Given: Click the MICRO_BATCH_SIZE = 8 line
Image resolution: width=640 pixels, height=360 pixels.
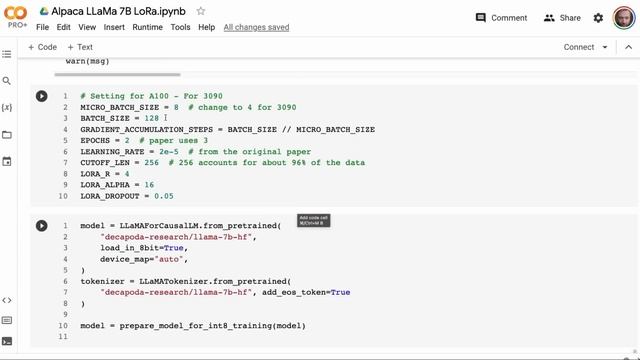Looking at the screenshot, I should click(188, 107).
